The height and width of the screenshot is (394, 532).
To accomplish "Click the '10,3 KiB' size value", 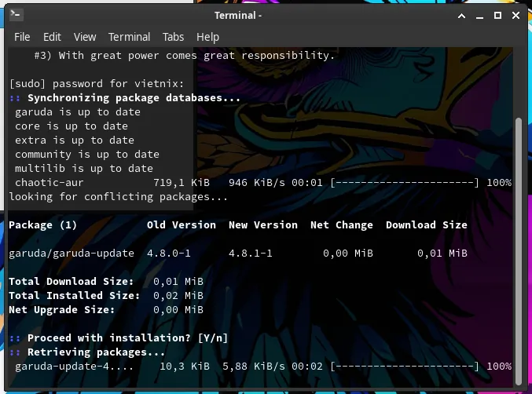I will (x=185, y=367).
